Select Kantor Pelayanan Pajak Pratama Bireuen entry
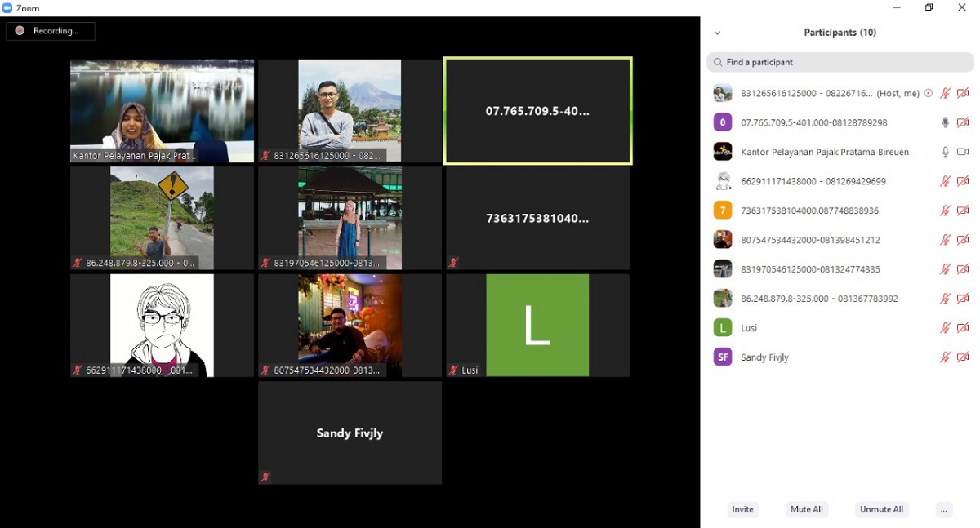 (x=824, y=152)
